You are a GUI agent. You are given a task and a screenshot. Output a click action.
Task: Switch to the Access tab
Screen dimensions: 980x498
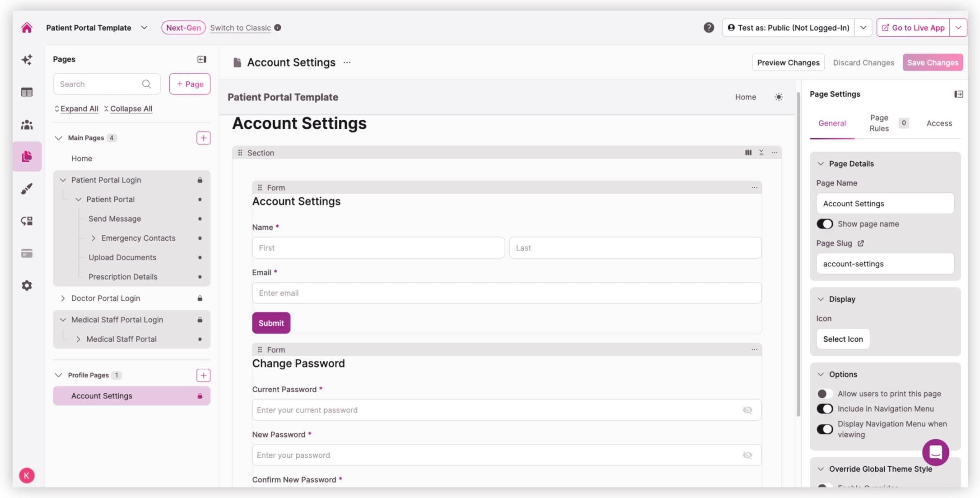[x=939, y=123]
